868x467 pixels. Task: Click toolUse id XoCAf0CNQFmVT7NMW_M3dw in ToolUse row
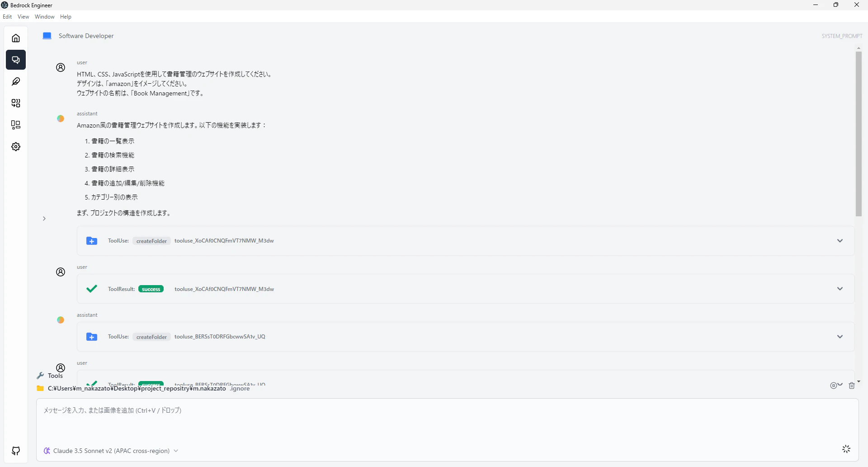point(224,241)
